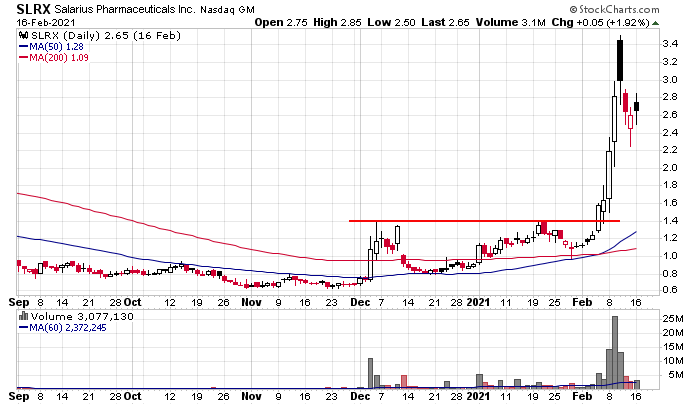Click the Feb label under the volume panel
Viewport: 700px width, 405px height.
(x=582, y=397)
